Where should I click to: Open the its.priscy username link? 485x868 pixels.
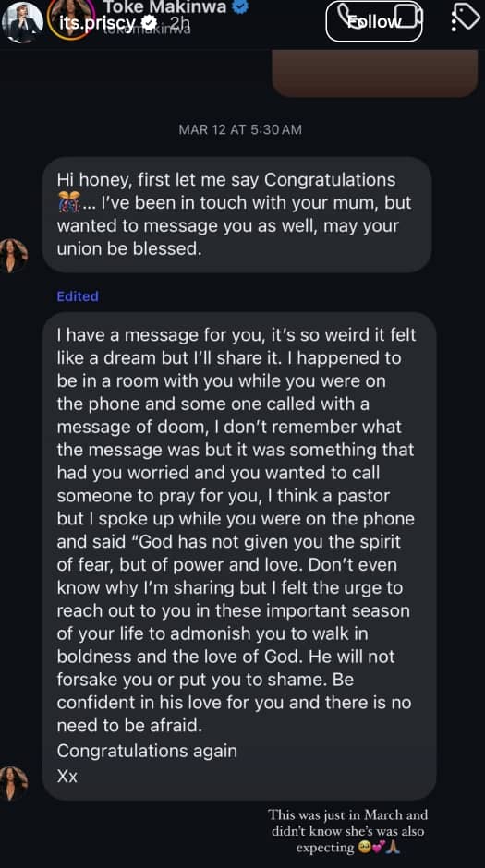click(x=97, y=23)
